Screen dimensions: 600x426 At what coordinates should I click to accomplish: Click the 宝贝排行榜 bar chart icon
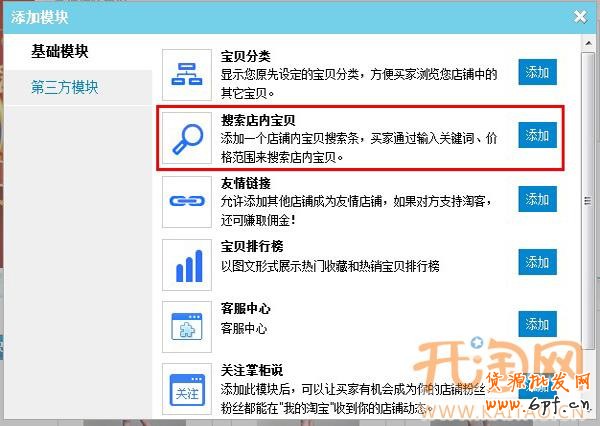pyautogui.click(x=187, y=264)
